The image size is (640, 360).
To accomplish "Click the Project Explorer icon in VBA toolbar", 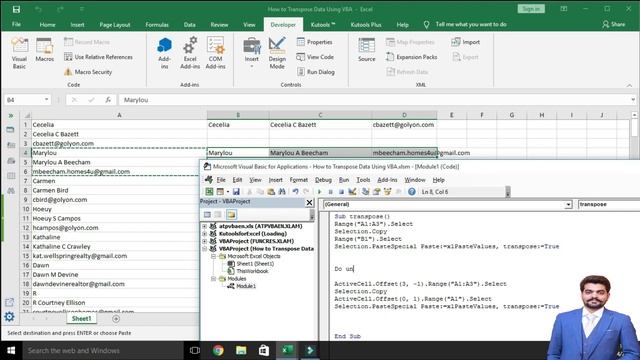I will [x=365, y=191].
